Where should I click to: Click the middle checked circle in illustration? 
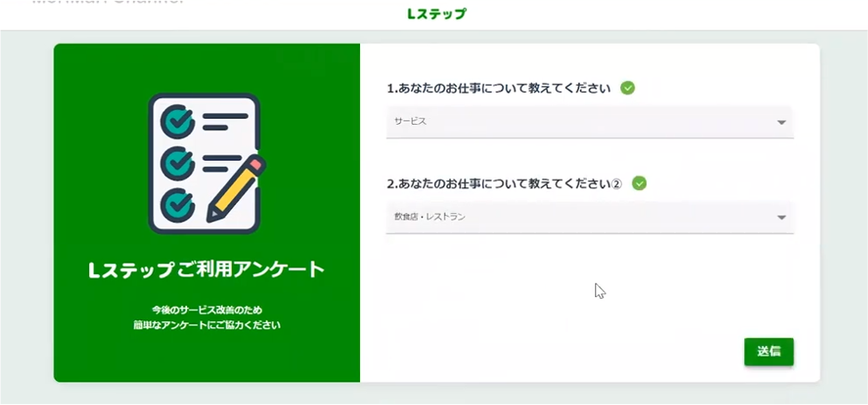tap(177, 163)
